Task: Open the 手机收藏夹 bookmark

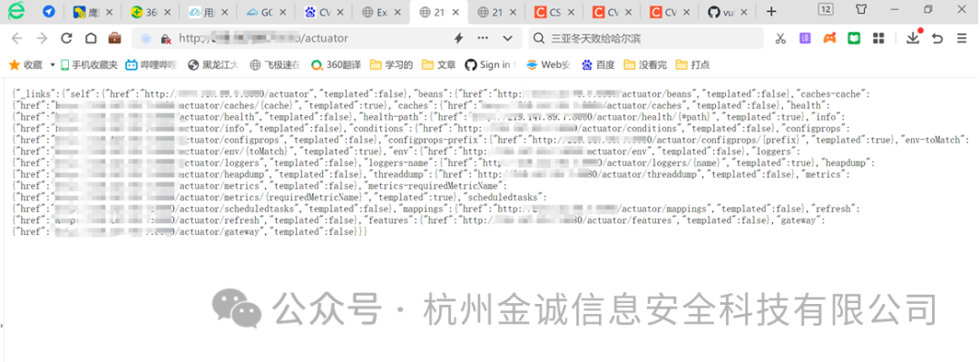Action: coord(89,64)
